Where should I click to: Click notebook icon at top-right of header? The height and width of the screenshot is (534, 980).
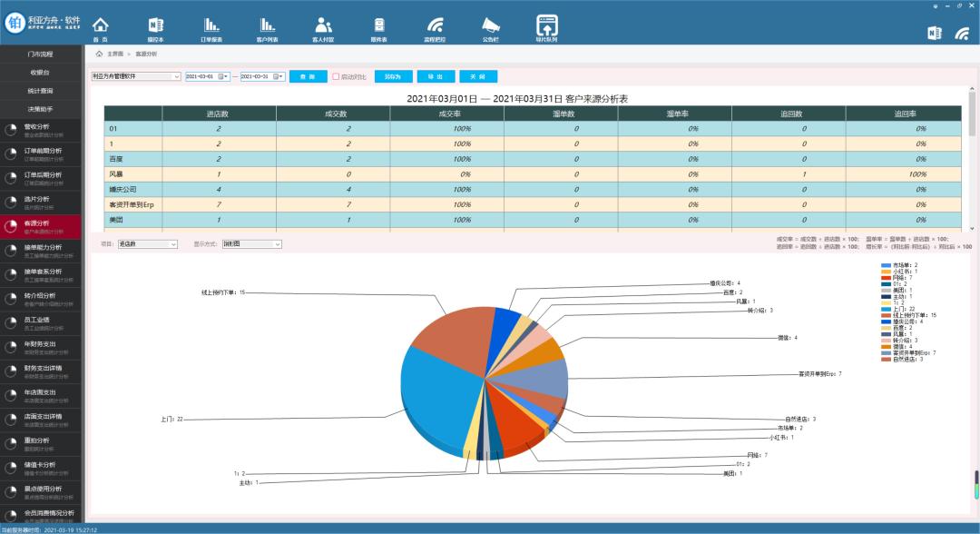pyautogui.click(x=935, y=33)
